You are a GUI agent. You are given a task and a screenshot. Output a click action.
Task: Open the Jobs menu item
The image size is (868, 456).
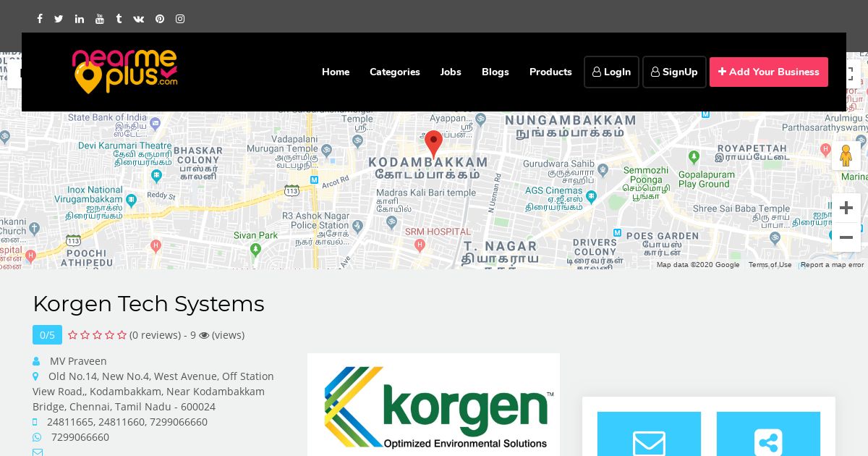pos(451,72)
